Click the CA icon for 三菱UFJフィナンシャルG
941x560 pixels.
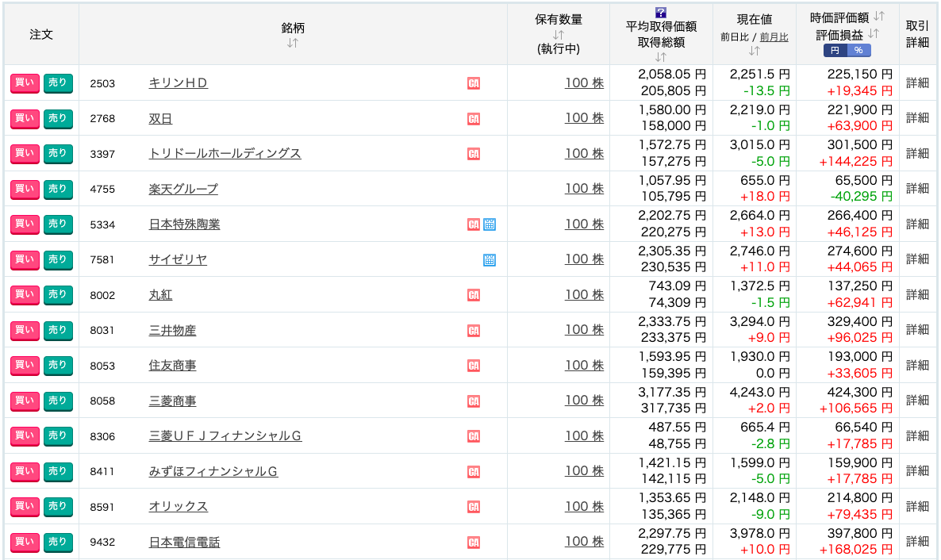(x=474, y=436)
